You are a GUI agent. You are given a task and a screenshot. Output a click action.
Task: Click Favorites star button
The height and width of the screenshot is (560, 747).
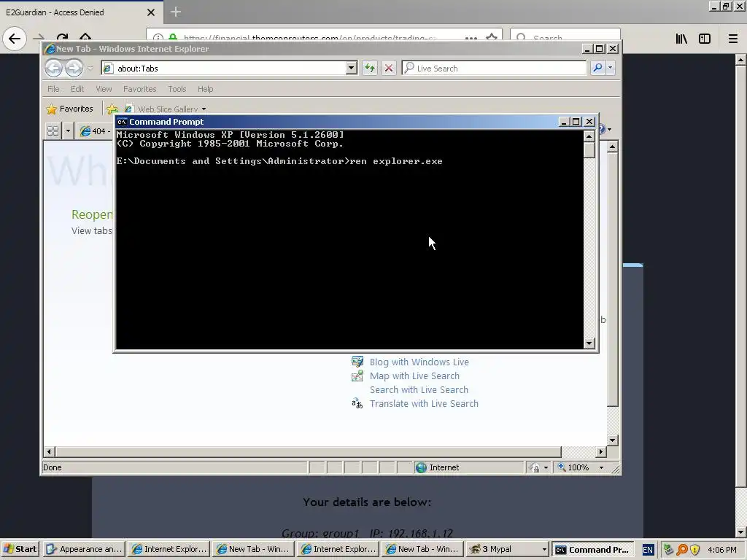click(x=70, y=109)
